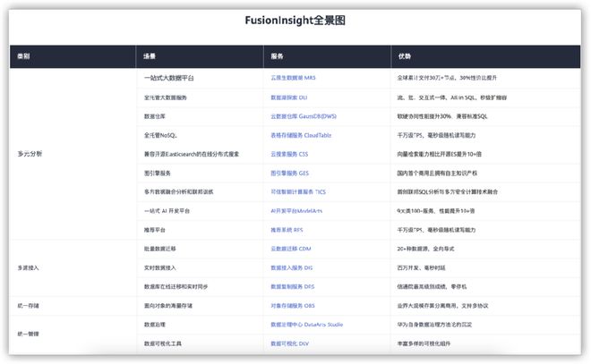Click the 联邦SQL分析 advantage cell in TICS row

[x=448, y=191]
